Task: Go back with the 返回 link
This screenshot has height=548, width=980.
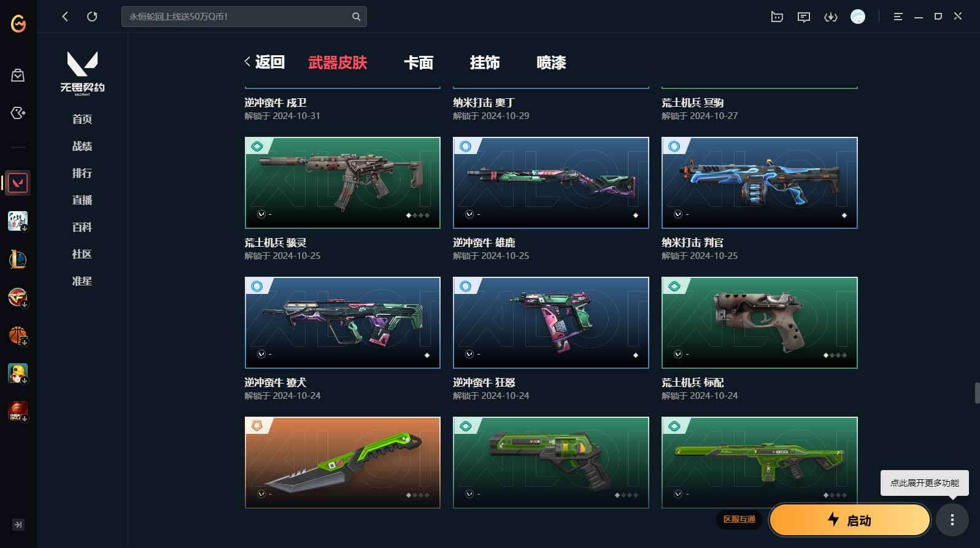Action: coord(264,62)
